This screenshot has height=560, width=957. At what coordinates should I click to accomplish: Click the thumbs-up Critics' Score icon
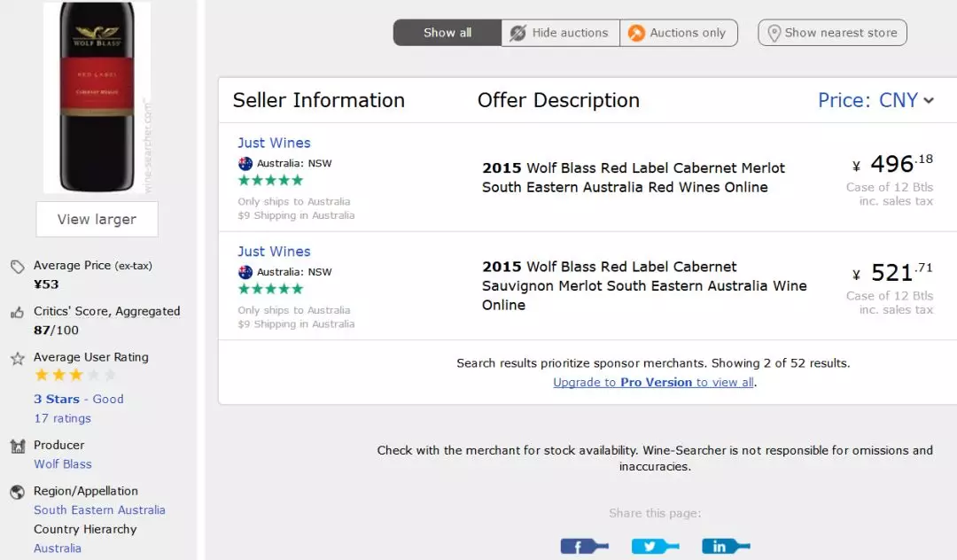point(17,312)
